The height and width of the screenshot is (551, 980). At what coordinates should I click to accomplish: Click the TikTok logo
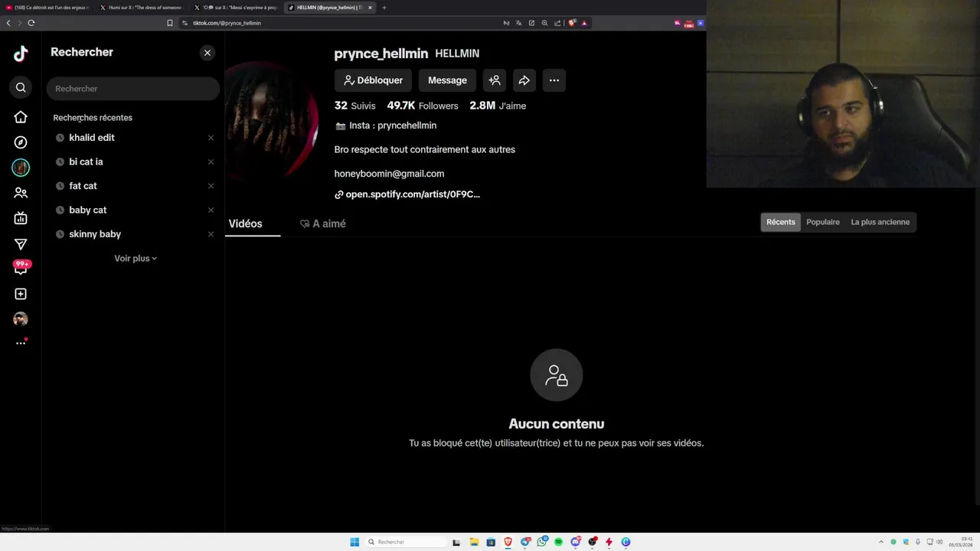click(x=21, y=54)
